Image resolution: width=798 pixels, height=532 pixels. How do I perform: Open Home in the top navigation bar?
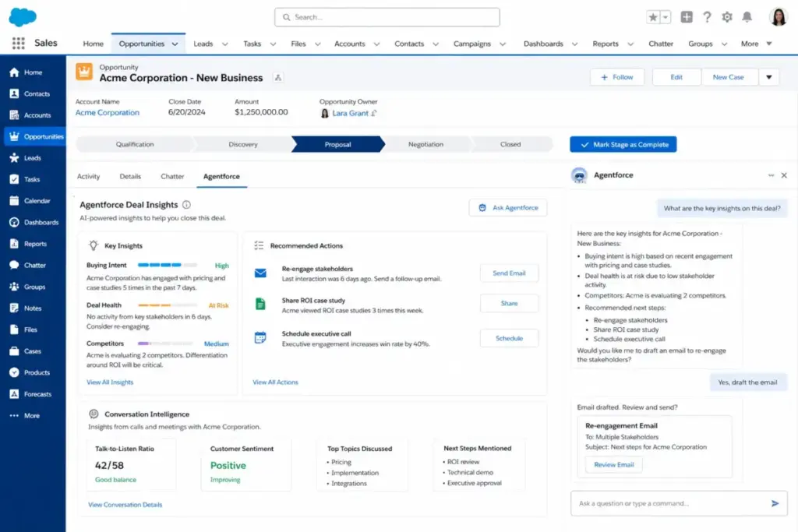pyautogui.click(x=94, y=44)
